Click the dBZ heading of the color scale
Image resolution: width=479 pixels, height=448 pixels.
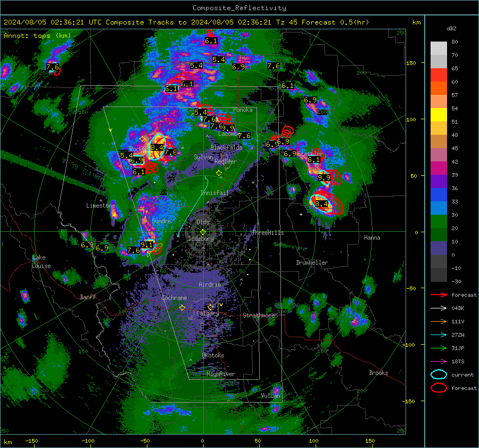[x=451, y=29]
